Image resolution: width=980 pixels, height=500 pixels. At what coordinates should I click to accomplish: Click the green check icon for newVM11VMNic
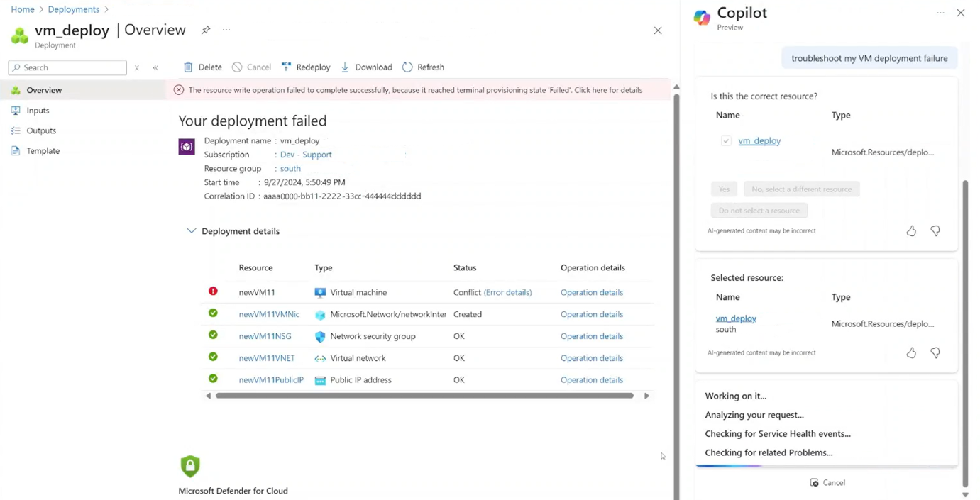pos(213,313)
